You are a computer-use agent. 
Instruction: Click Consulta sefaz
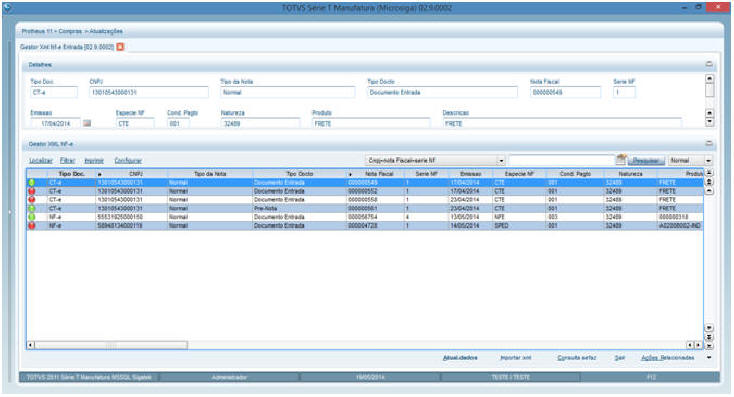pos(576,358)
